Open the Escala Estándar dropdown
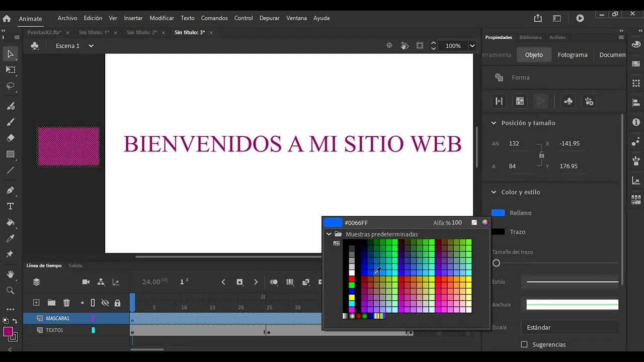Viewport: 644px width, 362px height. point(570,327)
